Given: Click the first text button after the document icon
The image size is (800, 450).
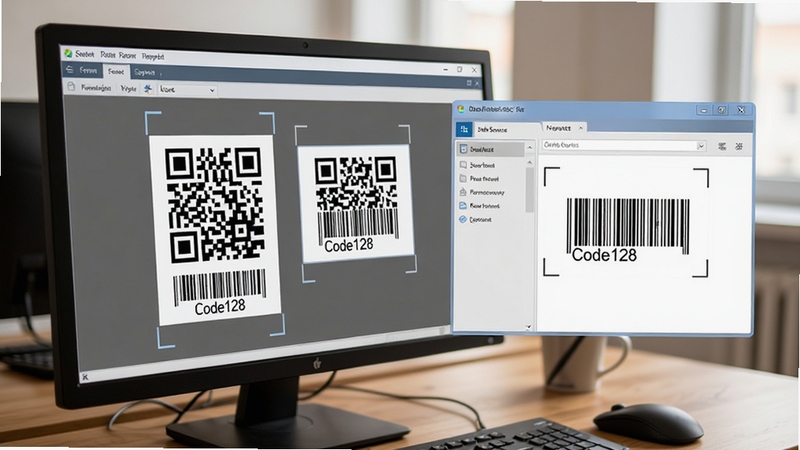Looking at the screenshot, I should 96,88.
